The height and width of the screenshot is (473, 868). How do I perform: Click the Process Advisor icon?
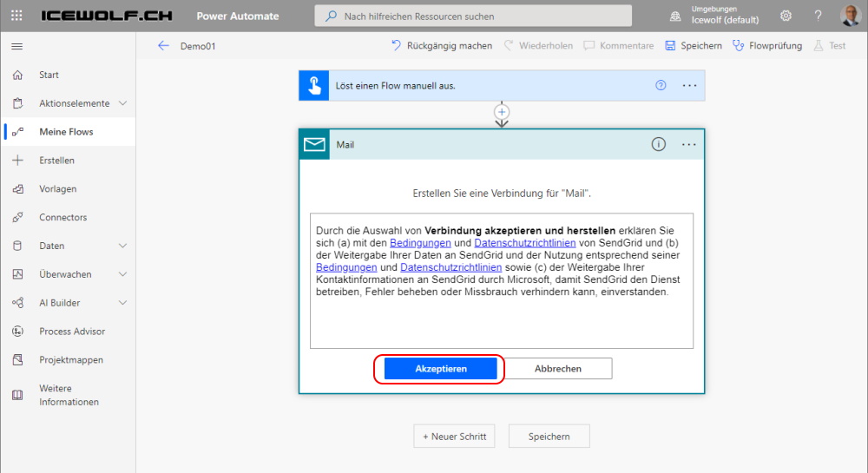pos(17,332)
